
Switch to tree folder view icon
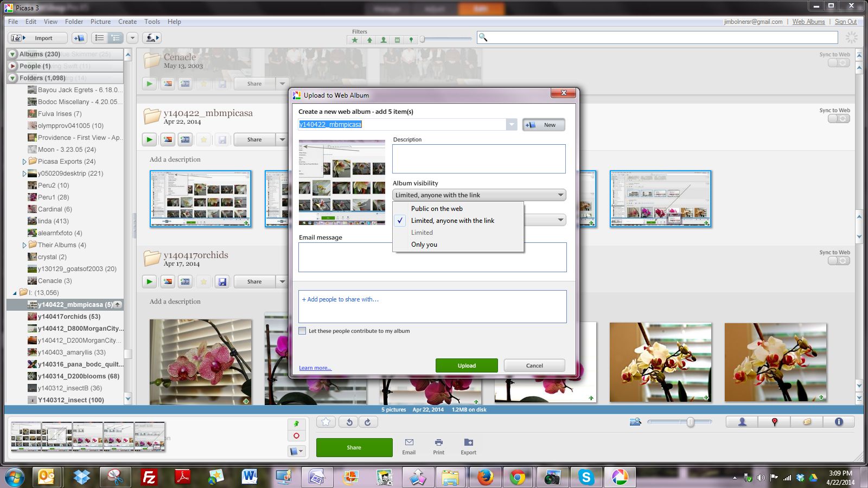[x=115, y=38]
